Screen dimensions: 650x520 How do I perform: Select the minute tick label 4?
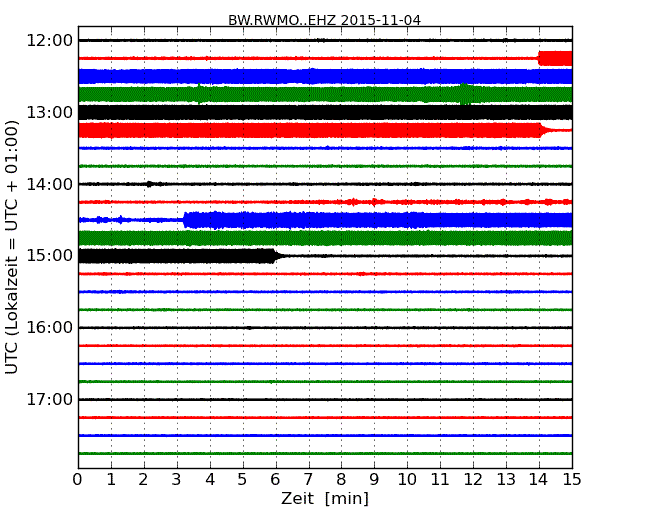(x=210, y=480)
